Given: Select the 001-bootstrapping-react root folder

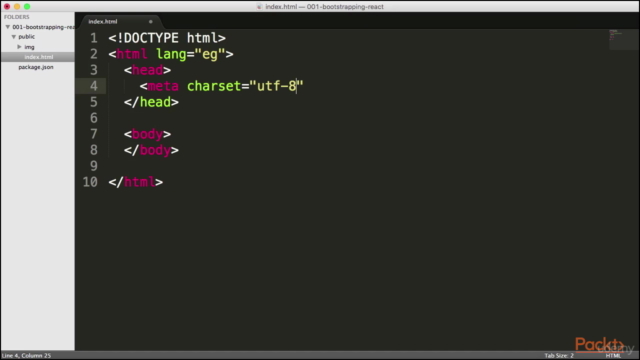Looking at the screenshot, I should 43,27.
